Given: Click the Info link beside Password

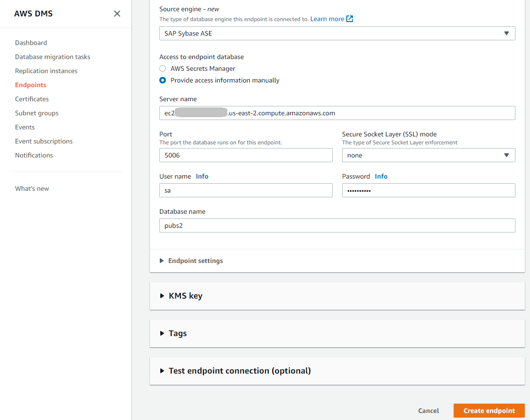Looking at the screenshot, I should point(381,176).
